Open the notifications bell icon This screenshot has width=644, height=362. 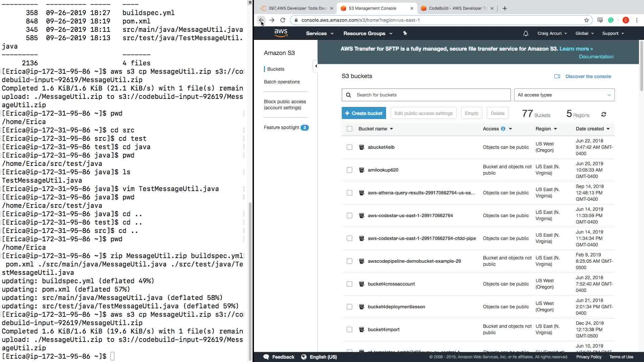point(526,33)
